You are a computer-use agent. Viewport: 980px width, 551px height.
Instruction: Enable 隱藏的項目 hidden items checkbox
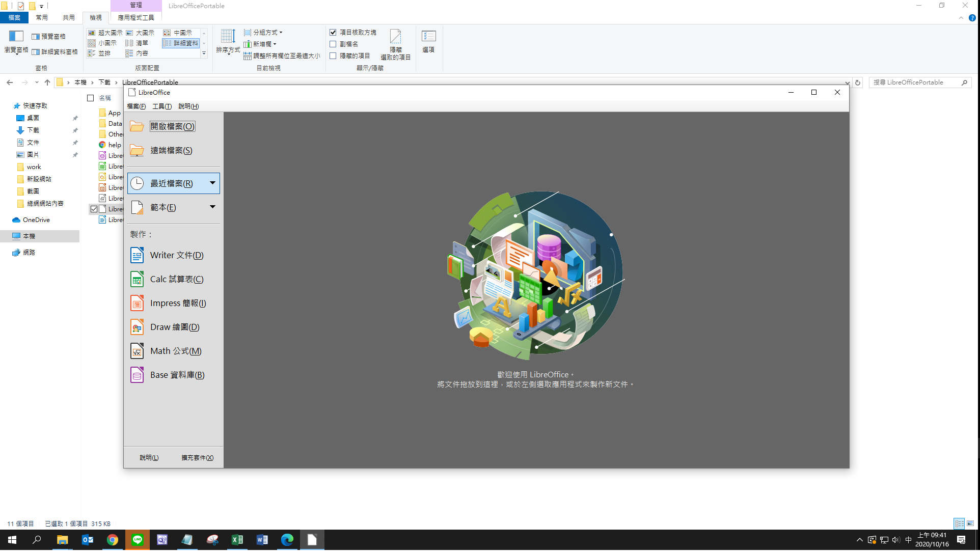tap(333, 56)
